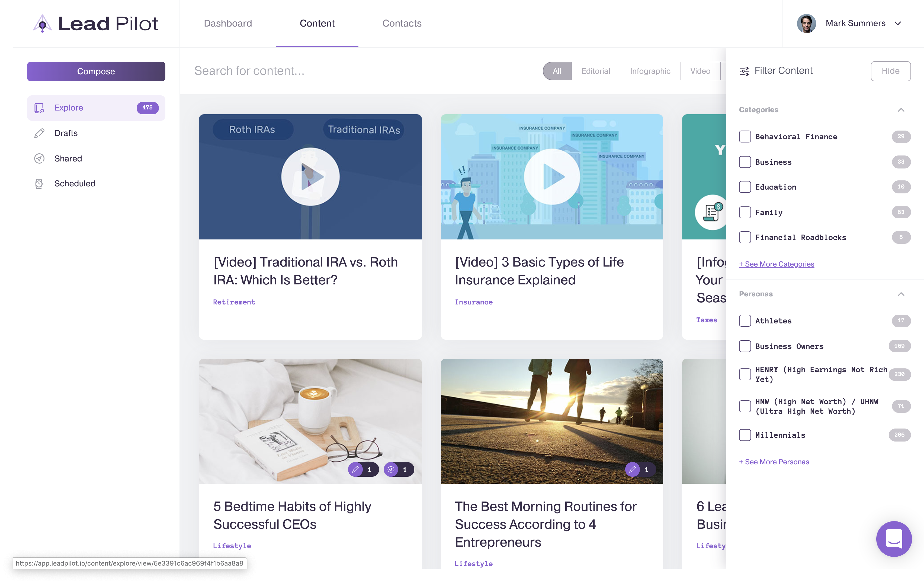Switch to the Dashboard tab

pyautogui.click(x=228, y=23)
